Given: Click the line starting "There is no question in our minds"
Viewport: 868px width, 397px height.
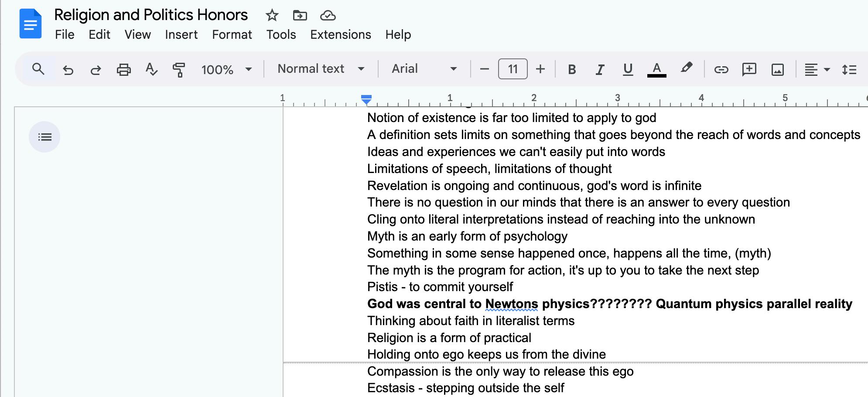Looking at the screenshot, I should 578,202.
